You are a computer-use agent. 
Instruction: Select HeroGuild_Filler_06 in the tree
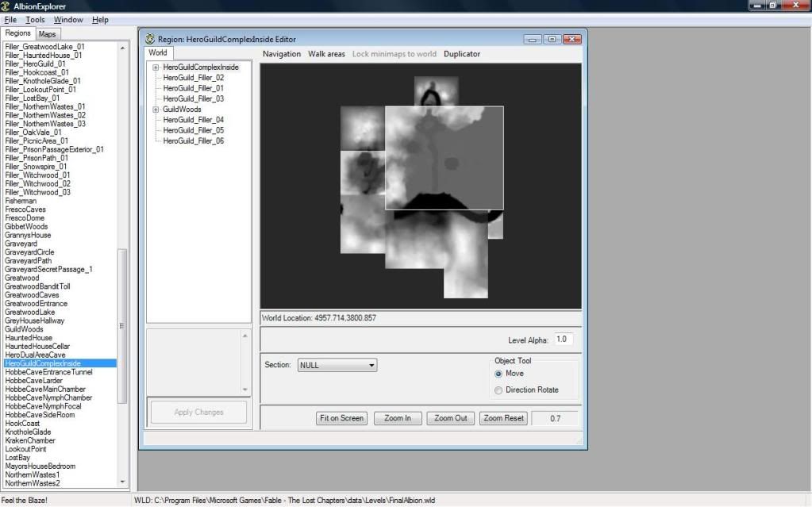pyautogui.click(x=193, y=141)
